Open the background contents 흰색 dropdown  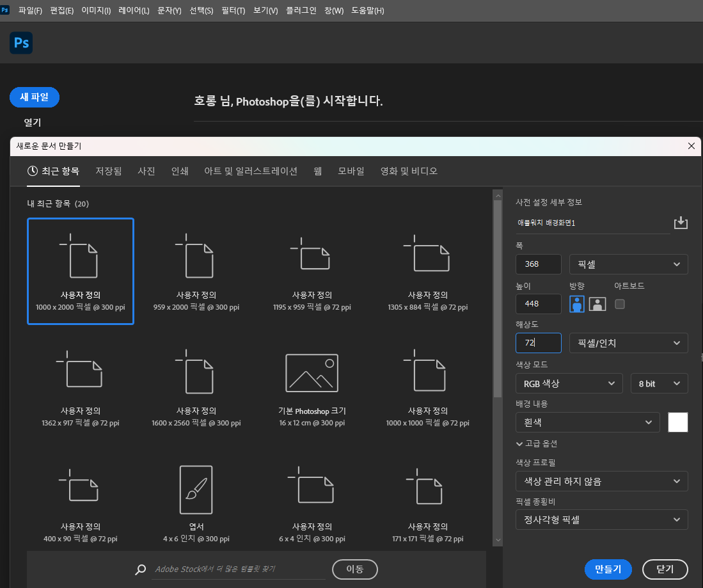point(587,422)
